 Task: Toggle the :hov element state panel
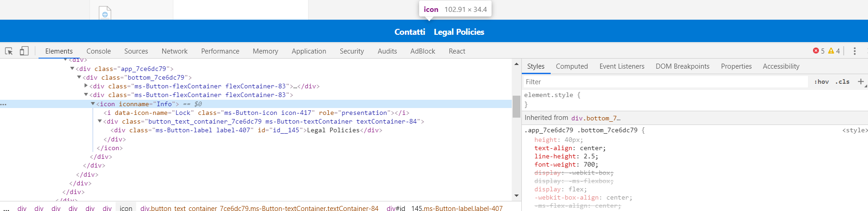click(822, 81)
